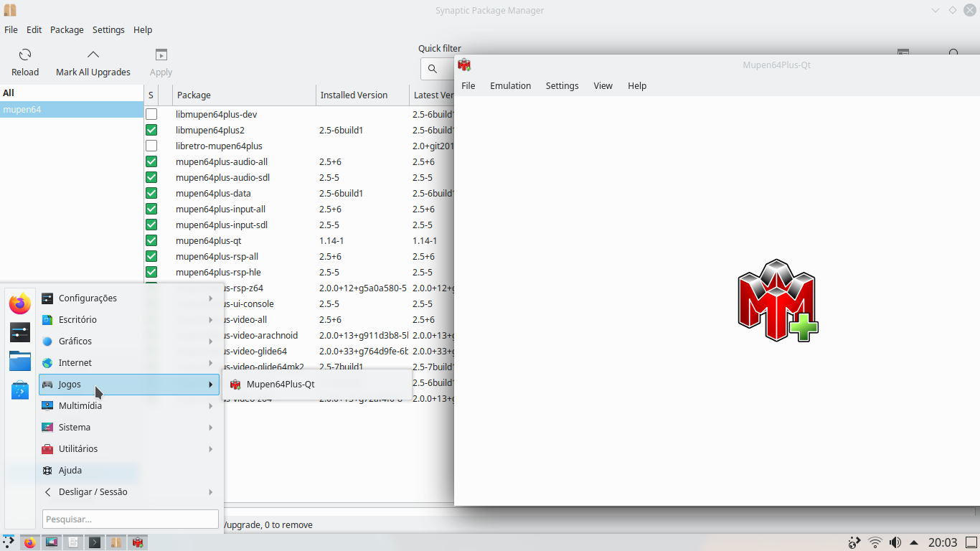
Task: Open the View menu in Mupen64Plus-Qt
Action: coord(603,85)
